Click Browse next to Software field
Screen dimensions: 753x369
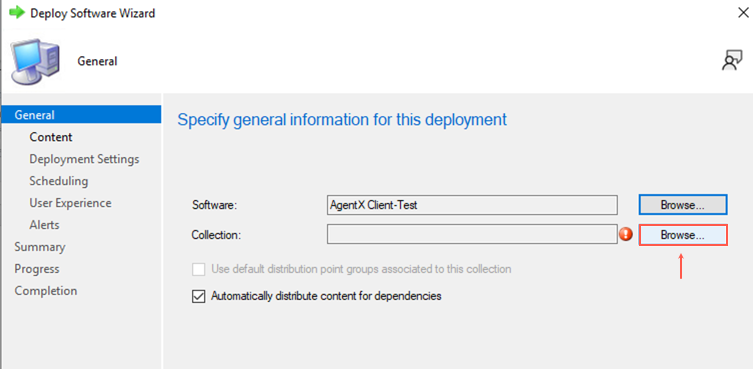coord(683,205)
